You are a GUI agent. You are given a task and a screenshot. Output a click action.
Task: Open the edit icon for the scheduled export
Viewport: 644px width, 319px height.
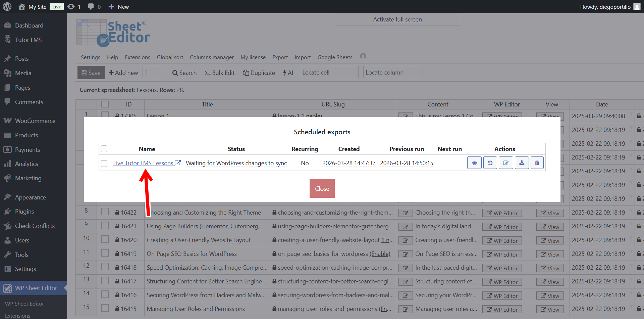click(x=506, y=163)
